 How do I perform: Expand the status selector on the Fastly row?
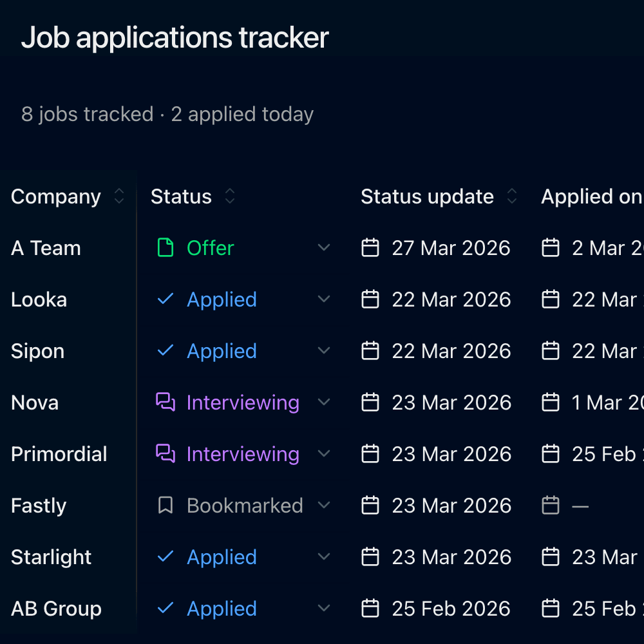[x=324, y=505]
